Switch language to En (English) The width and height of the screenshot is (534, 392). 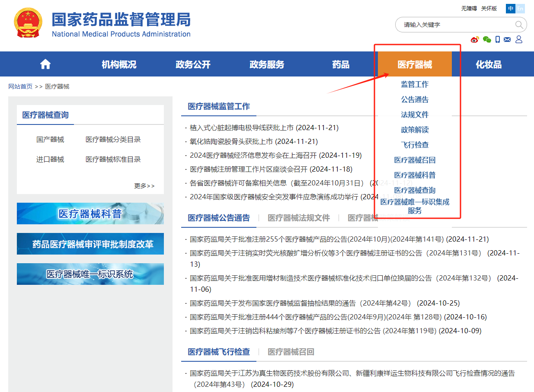[x=520, y=9]
